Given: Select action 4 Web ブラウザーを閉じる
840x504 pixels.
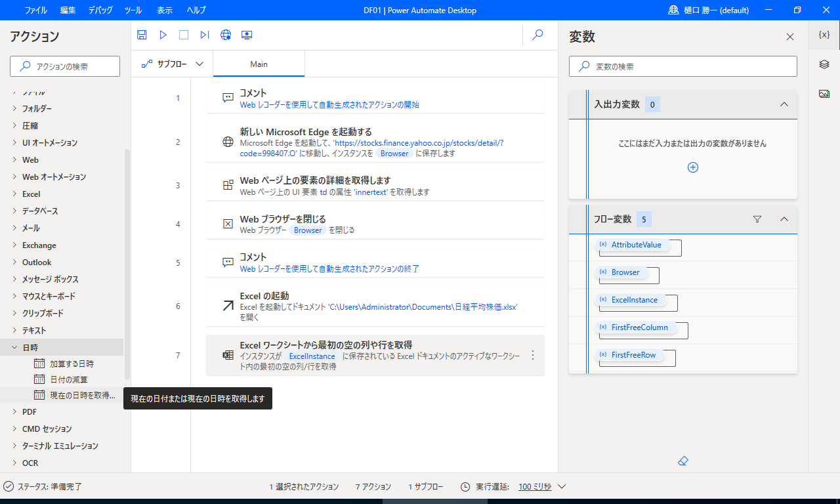Looking at the screenshot, I should (x=375, y=224).
